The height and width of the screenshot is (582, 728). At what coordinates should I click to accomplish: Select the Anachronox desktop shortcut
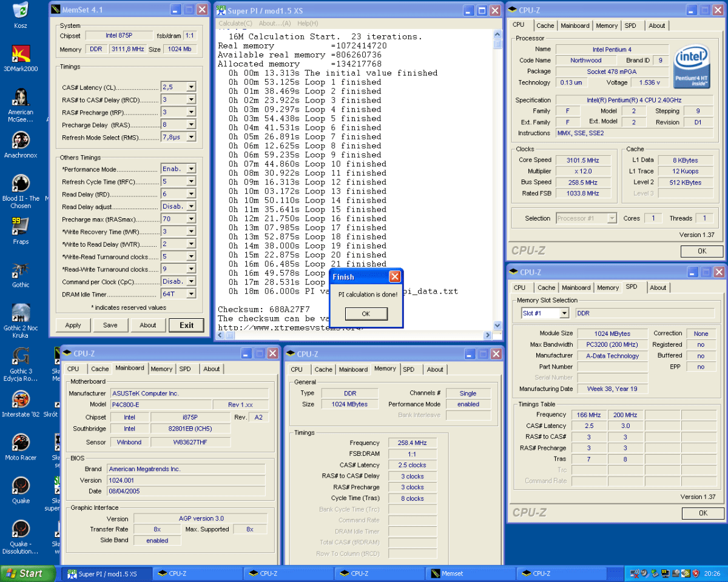(x=21, y=145)
